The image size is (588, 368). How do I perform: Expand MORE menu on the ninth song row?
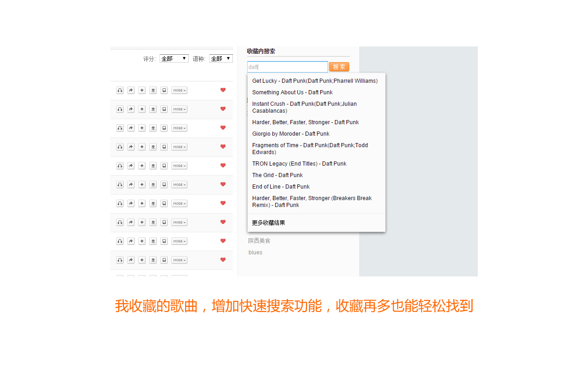tap(179, 241)
